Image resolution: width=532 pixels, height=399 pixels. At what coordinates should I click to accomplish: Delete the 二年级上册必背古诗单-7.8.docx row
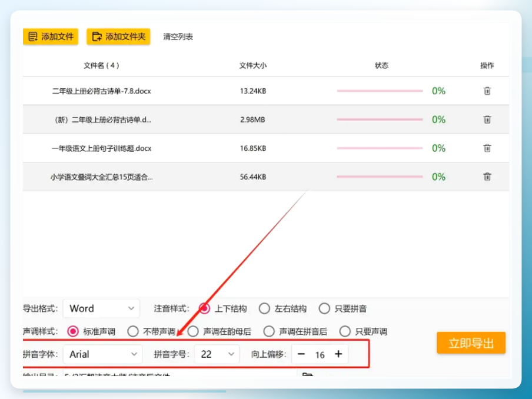click(487, 91)
